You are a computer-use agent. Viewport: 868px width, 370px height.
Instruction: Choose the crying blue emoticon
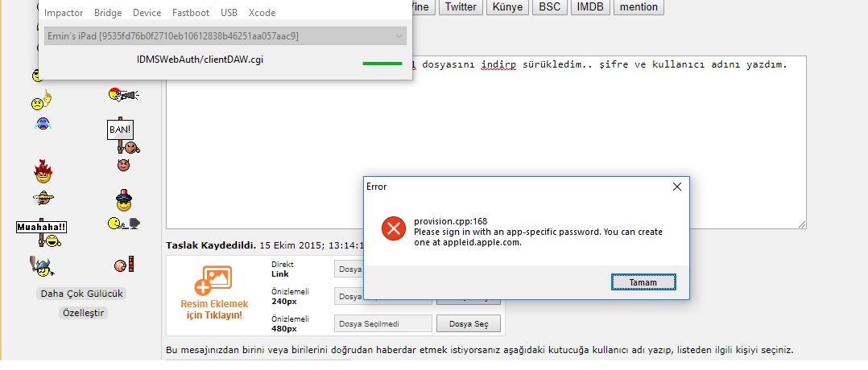coord(42,125)
